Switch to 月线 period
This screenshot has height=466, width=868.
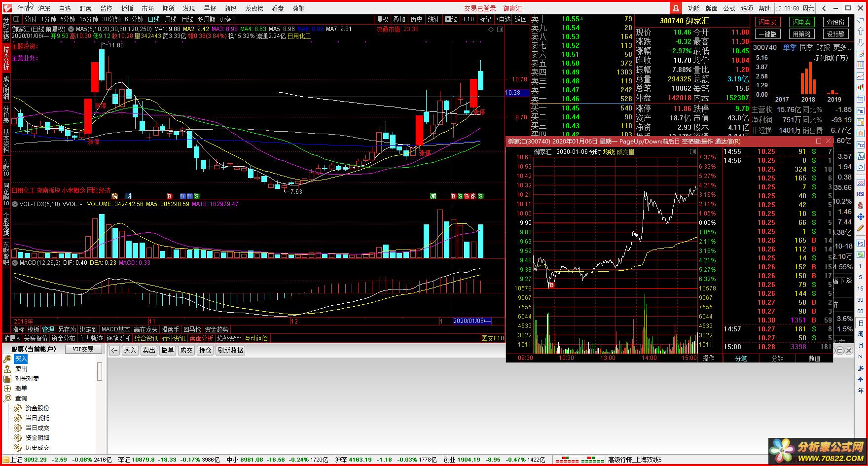coord(187,19)
